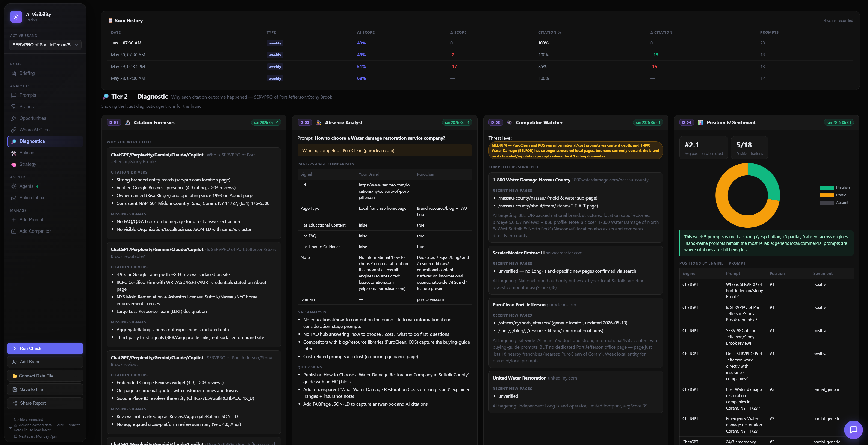Click the PROMPTS column header

[x=769, y=33]
